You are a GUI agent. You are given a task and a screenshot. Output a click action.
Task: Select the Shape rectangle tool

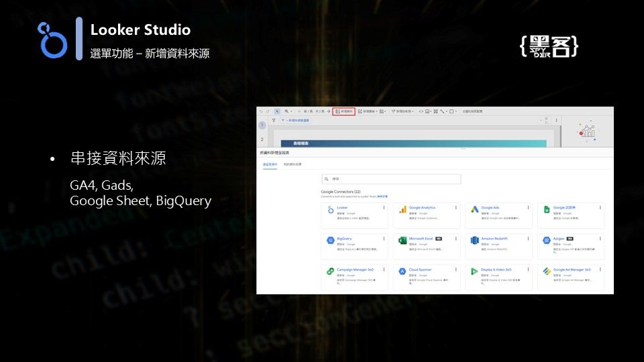pyautogui.click(x=453, y=111)
